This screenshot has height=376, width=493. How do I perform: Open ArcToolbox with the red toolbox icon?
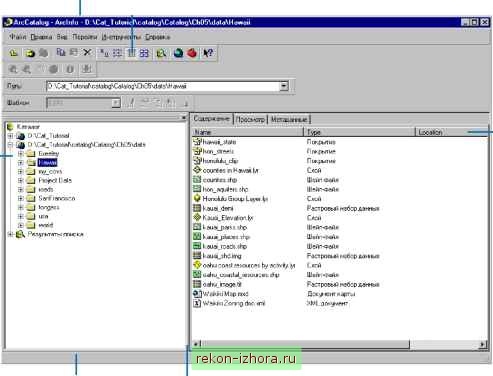pos(192,53)
